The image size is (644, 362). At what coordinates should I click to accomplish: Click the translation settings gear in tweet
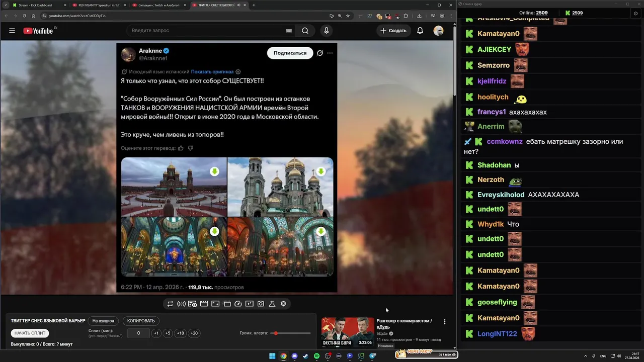point(238,72)
